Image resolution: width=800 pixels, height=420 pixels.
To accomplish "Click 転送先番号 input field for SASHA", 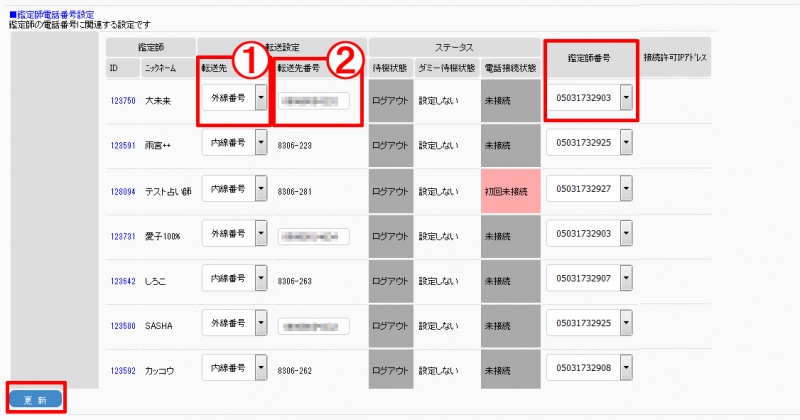I will tap(313, 326).
